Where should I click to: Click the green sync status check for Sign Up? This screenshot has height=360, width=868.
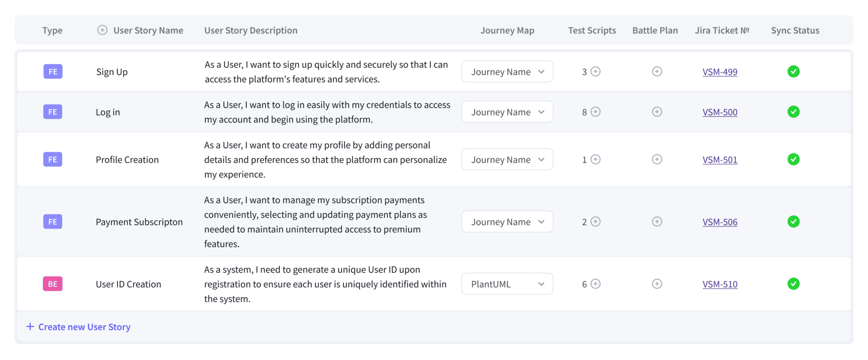[x=793, y=72]
